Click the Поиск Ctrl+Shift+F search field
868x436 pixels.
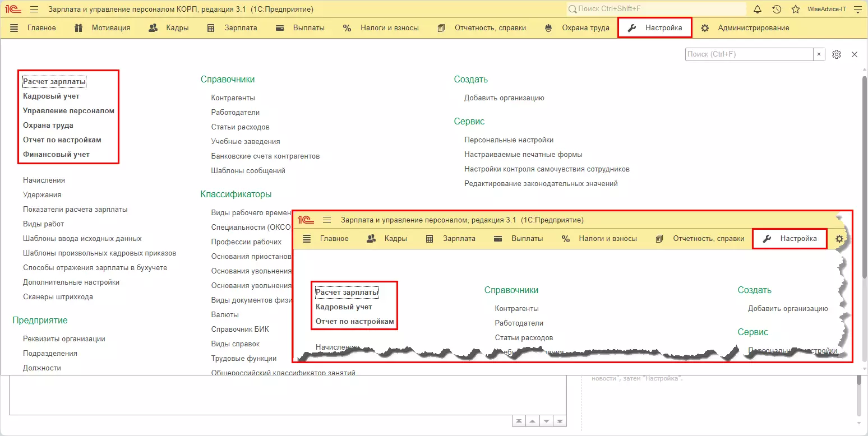coord(656,10)
